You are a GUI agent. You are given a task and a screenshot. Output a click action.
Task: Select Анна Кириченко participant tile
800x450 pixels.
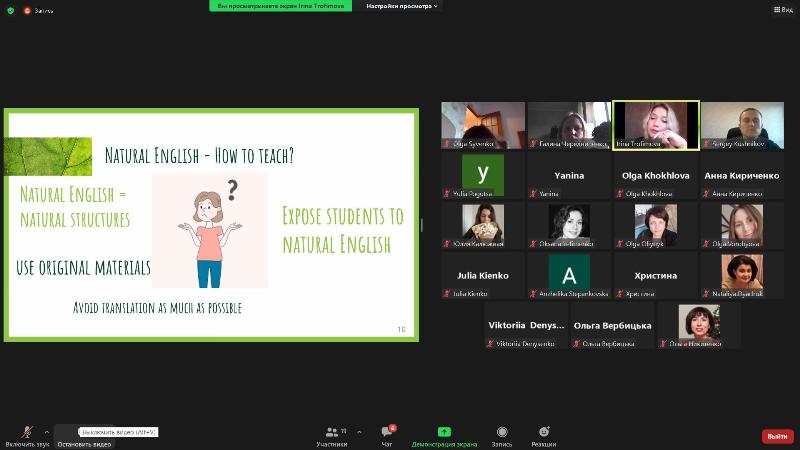(x=742, y=176)
